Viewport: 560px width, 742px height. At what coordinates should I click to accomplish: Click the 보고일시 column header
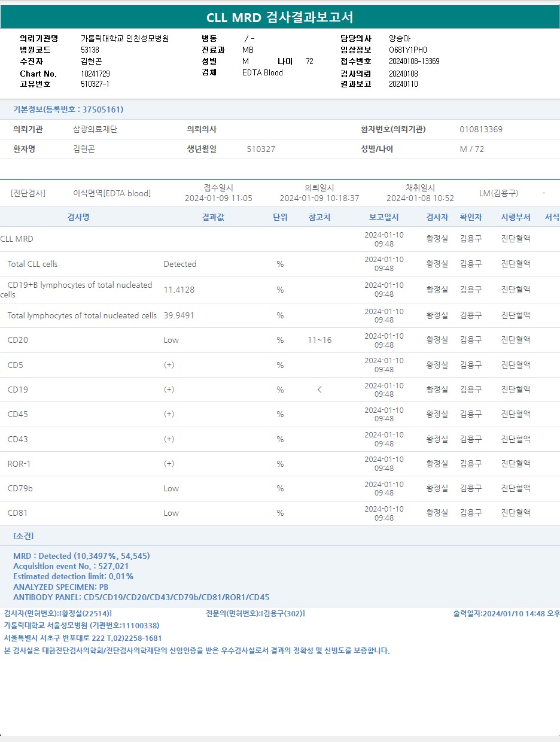point(384,217)
